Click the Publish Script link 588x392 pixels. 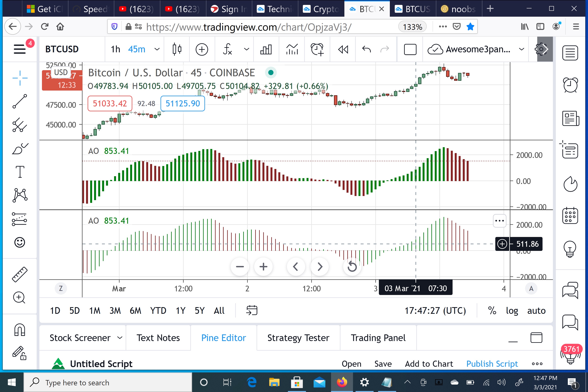[492, 364]
